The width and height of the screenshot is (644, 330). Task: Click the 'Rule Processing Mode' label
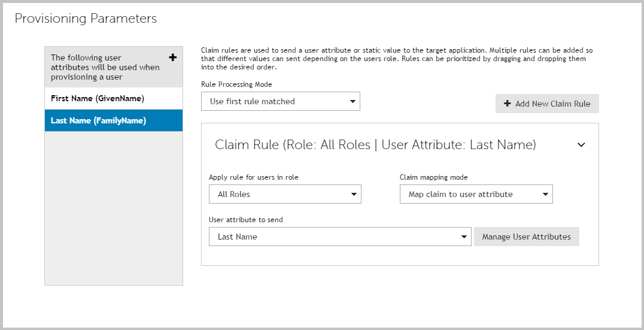point(236,84)
